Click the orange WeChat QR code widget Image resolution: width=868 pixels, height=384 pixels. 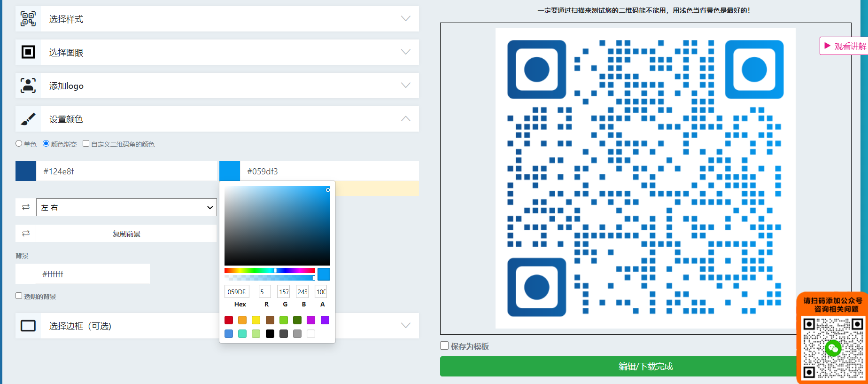832,338
